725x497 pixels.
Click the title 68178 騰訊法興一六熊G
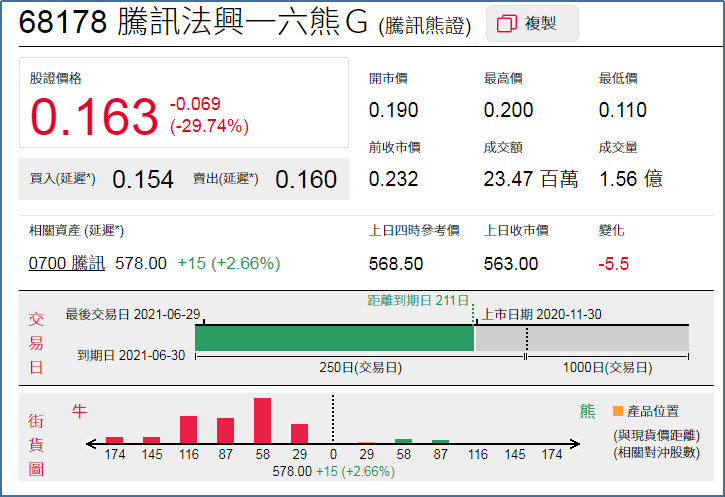pyautogui.click(x=193, y=22)
